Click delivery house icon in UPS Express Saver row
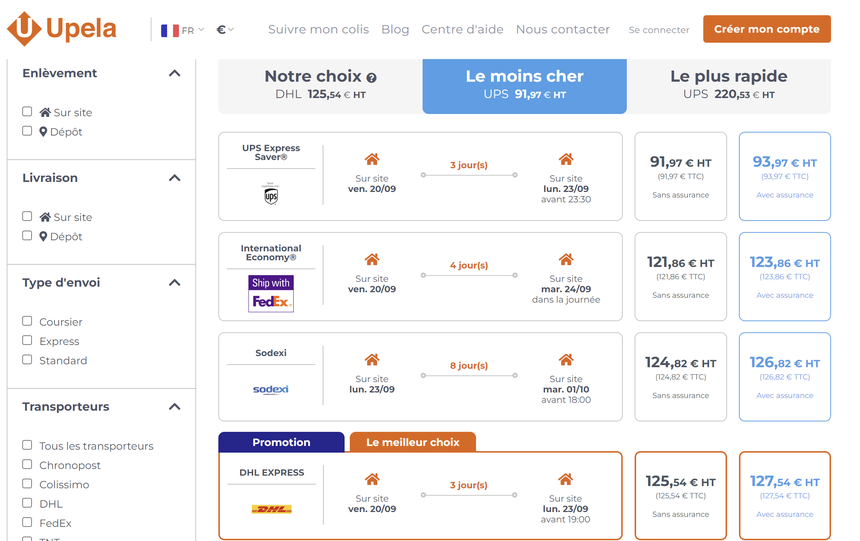The image size is (860, 541). pos(566,159)
